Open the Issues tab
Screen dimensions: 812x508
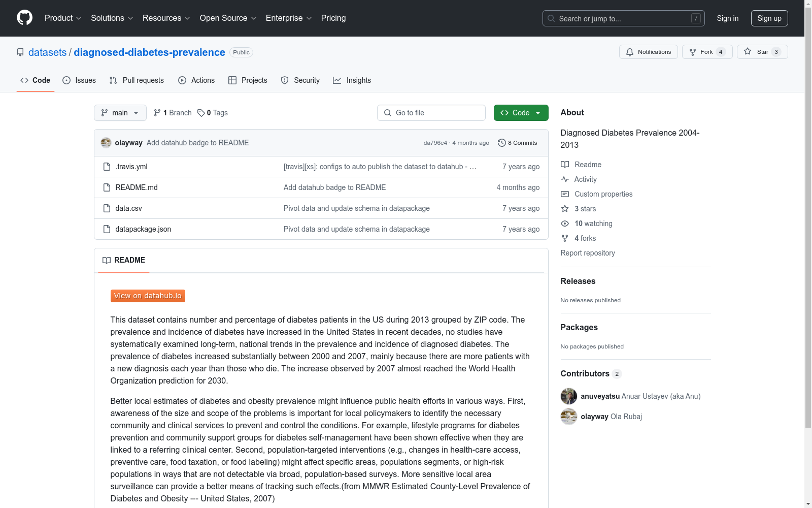[x=79, y=80]
